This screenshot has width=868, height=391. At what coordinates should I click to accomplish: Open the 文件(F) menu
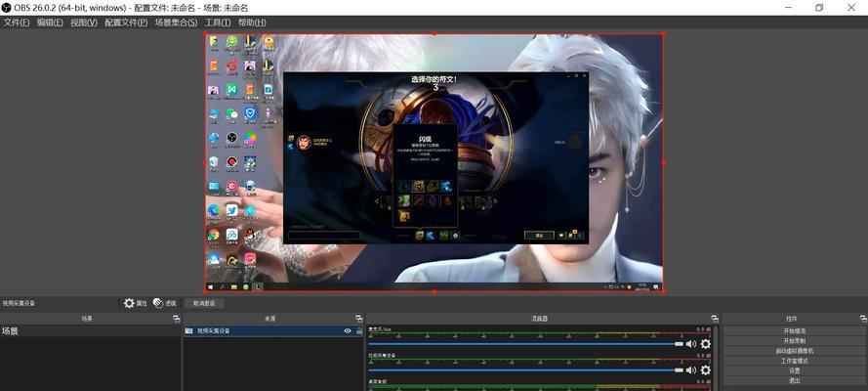[17, 22]
